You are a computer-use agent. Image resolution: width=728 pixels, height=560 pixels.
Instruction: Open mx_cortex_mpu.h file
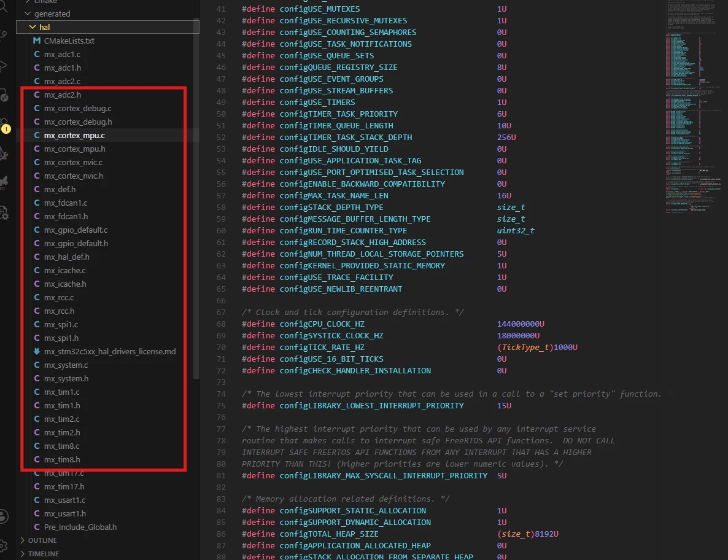click(x=74, y=149)
